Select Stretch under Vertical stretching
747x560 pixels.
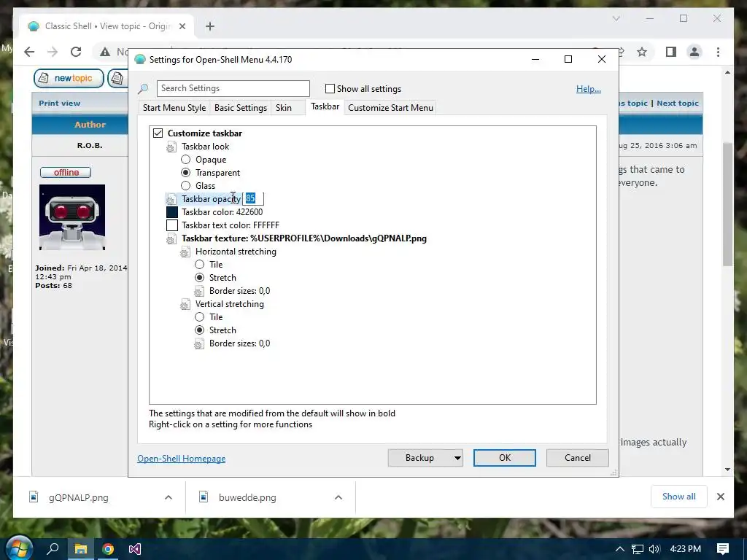click(199, 330)
